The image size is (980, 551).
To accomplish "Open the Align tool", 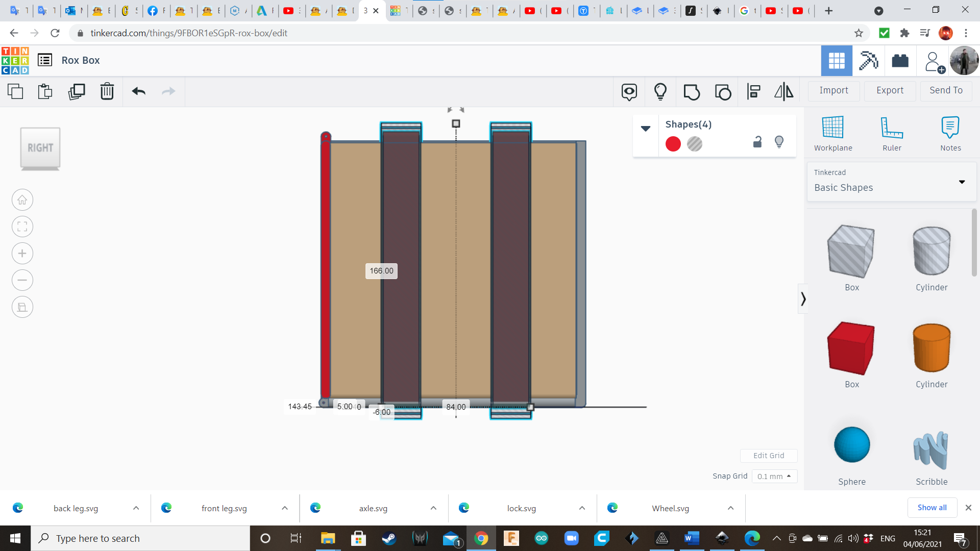I will coord(753,92).
